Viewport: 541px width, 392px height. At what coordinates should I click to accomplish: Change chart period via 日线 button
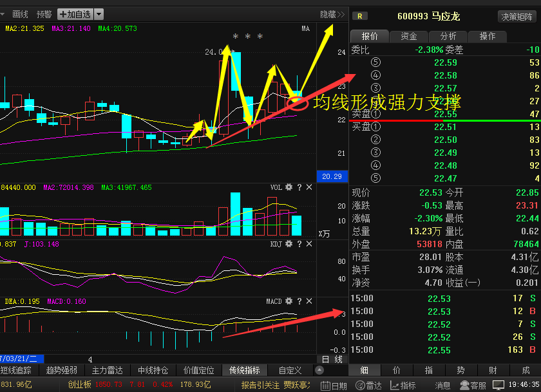[x=332, y=360]
